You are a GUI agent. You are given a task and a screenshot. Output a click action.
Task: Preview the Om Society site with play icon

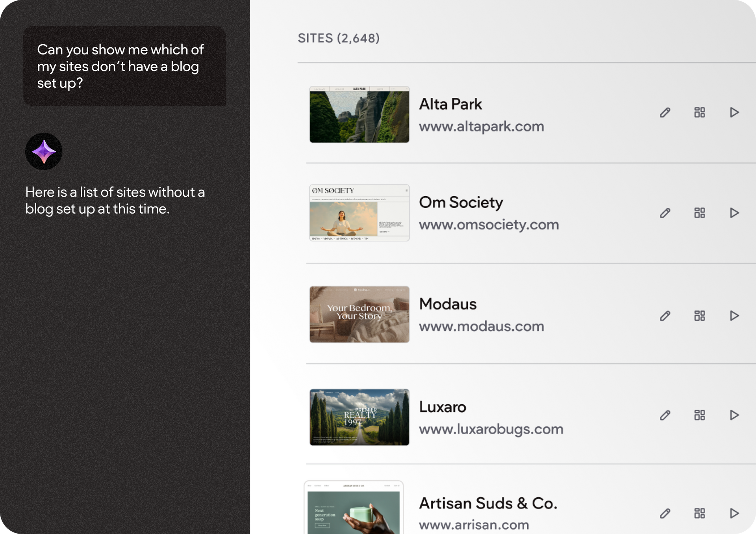tap(734, 213)
